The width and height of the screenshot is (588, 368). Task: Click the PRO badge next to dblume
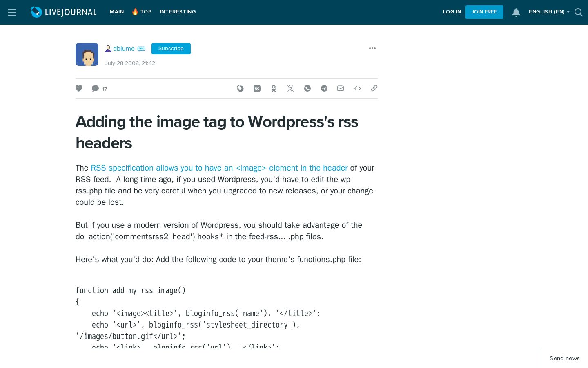click(141, 49)
